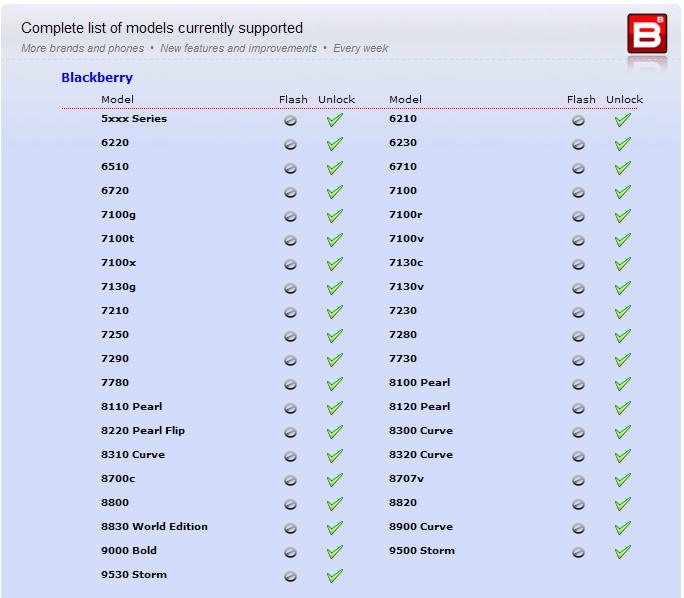Click the Blackberry brand heading
This screenshot has width=684, height=598.
click(x=97, y=77)
